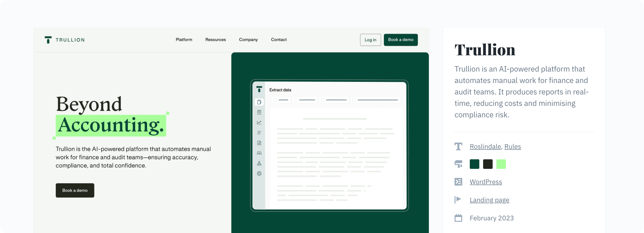The width and height of the screenshot is (644, 233).
Task: Tick the fourth checkbox under Extract data
Action: (354, 100)
